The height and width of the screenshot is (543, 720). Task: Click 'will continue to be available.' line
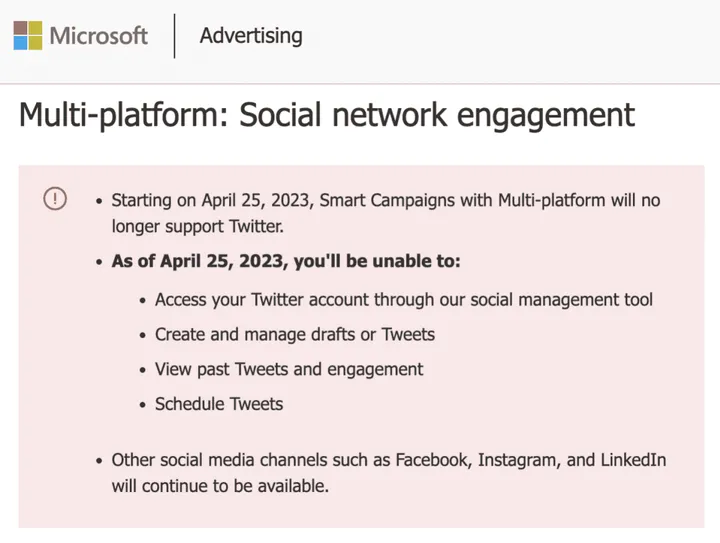[220, 486]
